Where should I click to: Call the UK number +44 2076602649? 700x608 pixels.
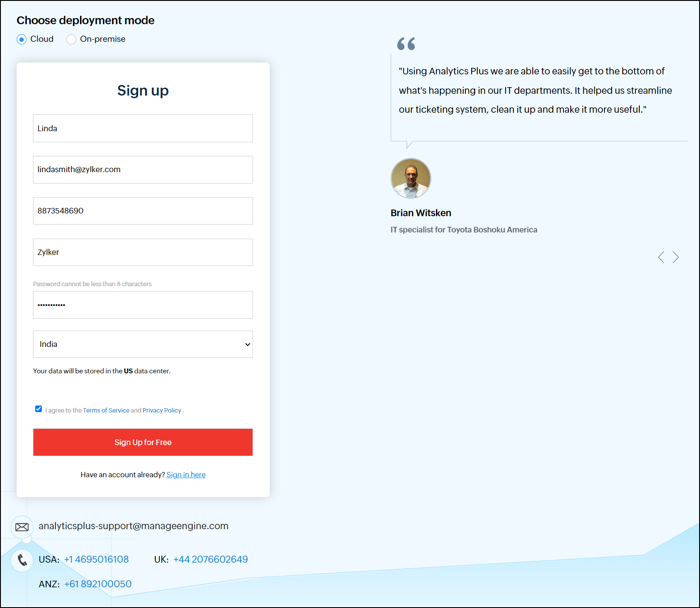(210, 559)
